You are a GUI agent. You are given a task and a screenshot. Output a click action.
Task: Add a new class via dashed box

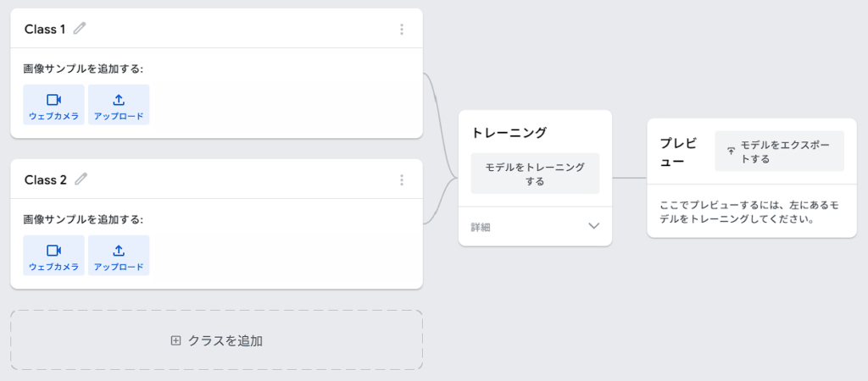point(216,340)
